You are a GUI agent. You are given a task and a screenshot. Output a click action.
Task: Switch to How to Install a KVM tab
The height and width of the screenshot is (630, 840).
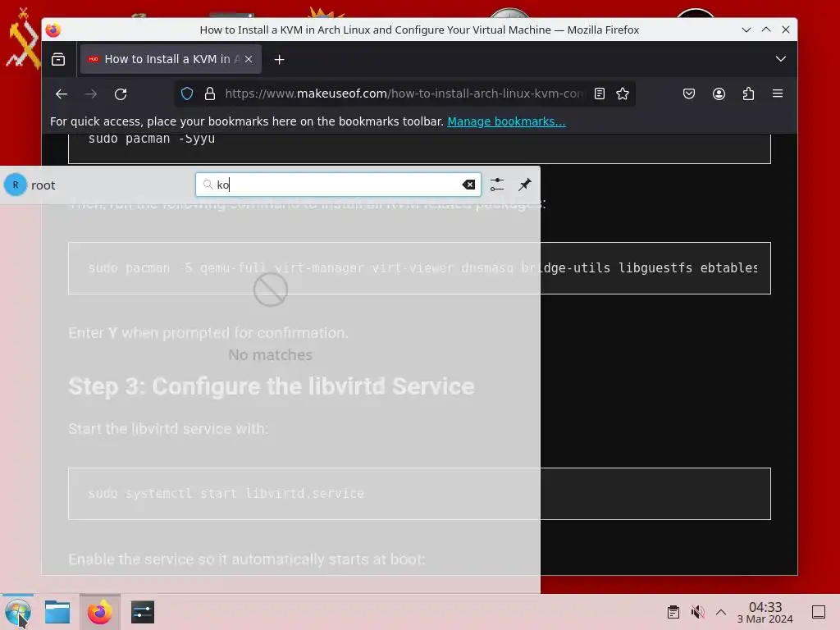[x=171, y=59]
